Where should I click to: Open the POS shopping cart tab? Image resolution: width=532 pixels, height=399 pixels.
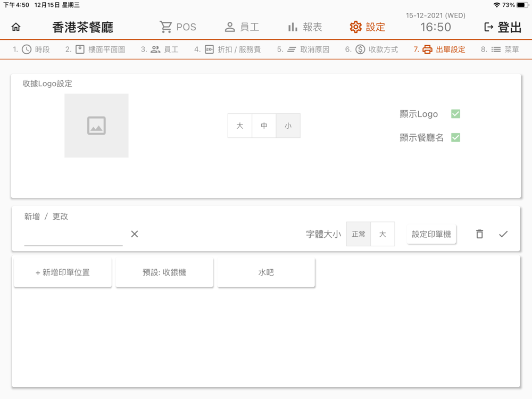point(178,27)
